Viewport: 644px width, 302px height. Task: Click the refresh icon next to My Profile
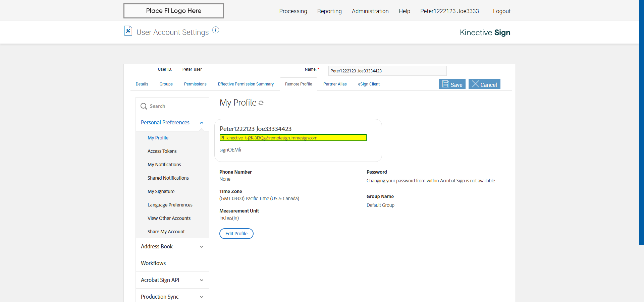tap(261, 103)
